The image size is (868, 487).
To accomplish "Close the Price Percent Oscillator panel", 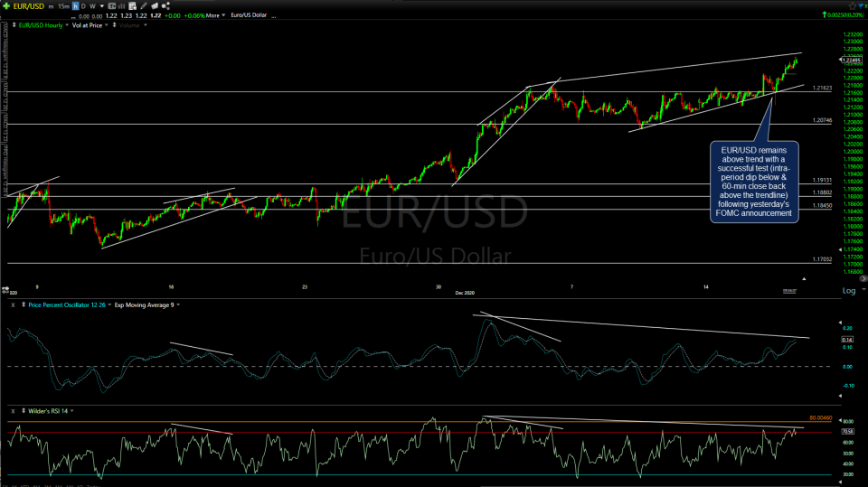I will (14, 304).
